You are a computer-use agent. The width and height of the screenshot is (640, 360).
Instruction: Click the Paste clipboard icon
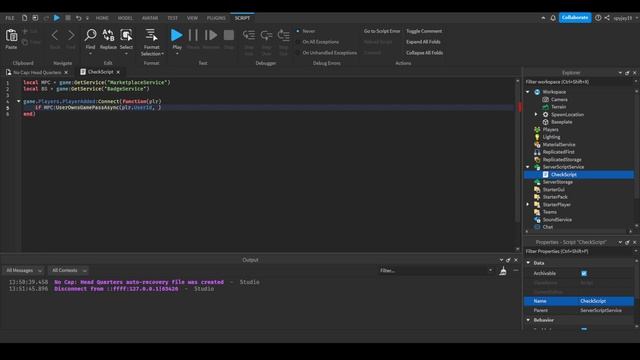pos(11,36)
